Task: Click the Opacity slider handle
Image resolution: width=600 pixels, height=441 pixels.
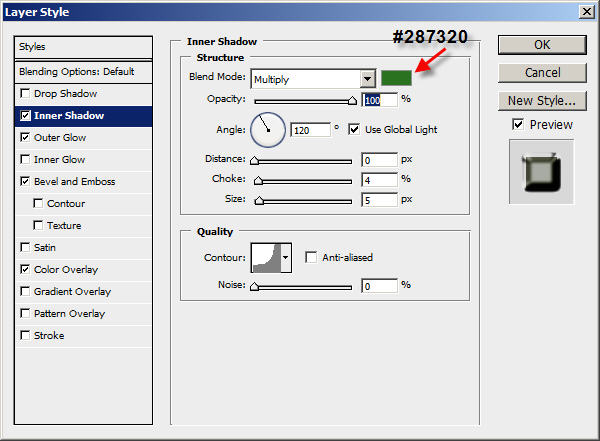Action: tap(352, 101)
